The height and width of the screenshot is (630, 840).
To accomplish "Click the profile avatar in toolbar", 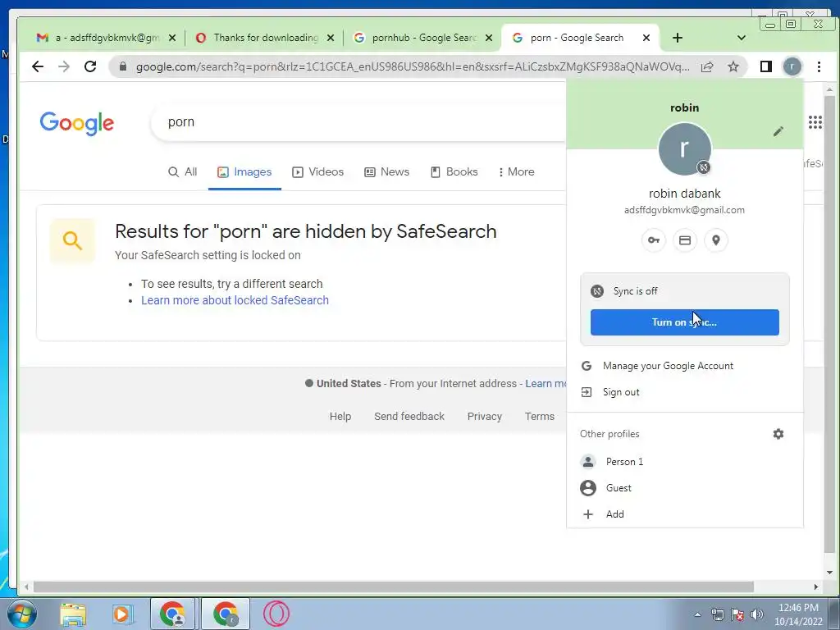I will click(792, 66).
